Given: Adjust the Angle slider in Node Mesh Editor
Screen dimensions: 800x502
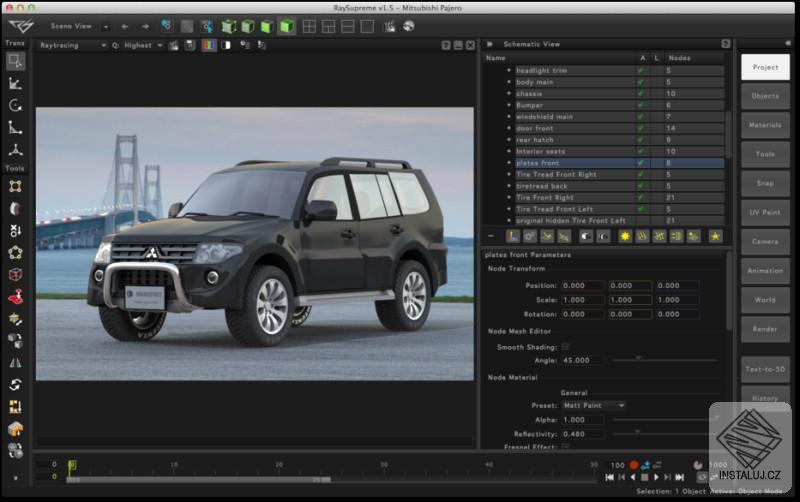Looking at the screenshot, I should click(638, 359).
